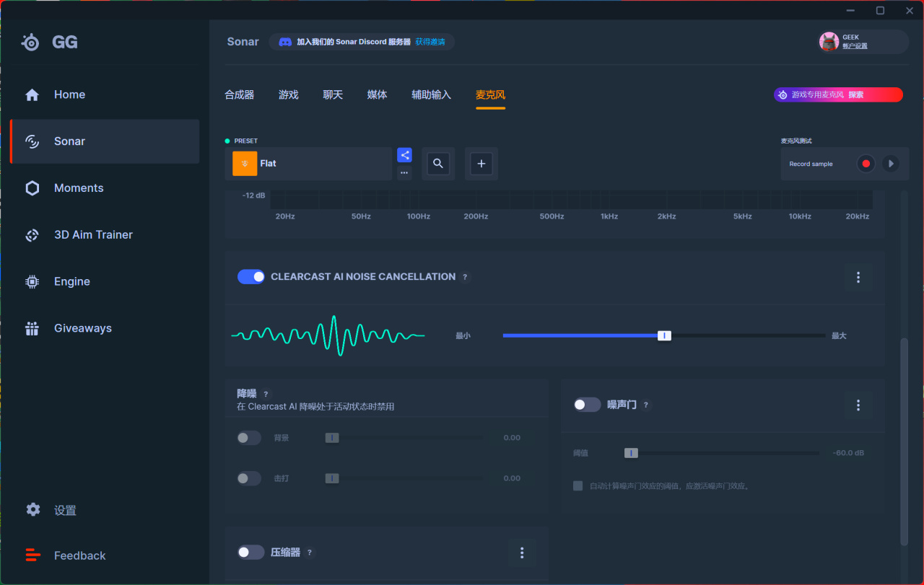The height and width of the screenshot is (585, 924).
Task: Click the 击打 slider handle
Action: (x=332, y=478)
